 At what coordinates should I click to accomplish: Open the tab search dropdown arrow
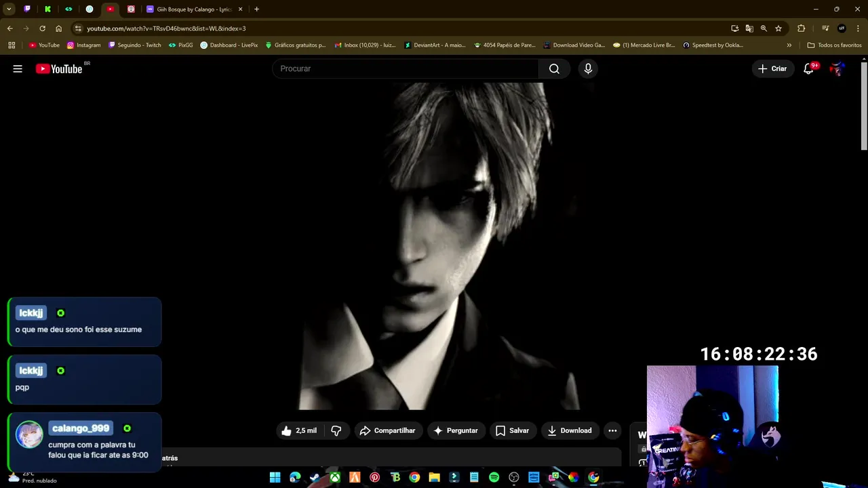point(9,9)
